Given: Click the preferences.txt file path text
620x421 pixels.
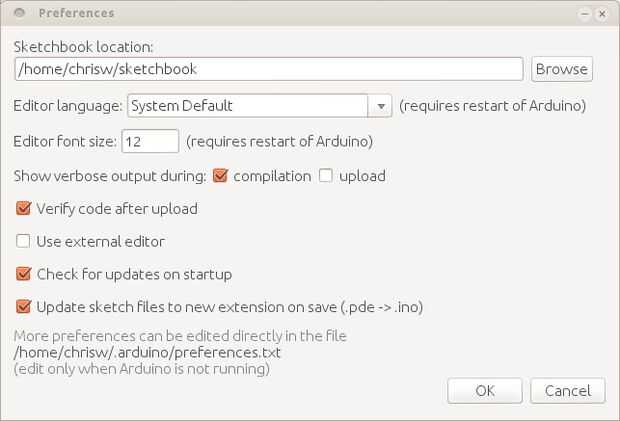Looking at the screenshot, I should tap(147, 352).
